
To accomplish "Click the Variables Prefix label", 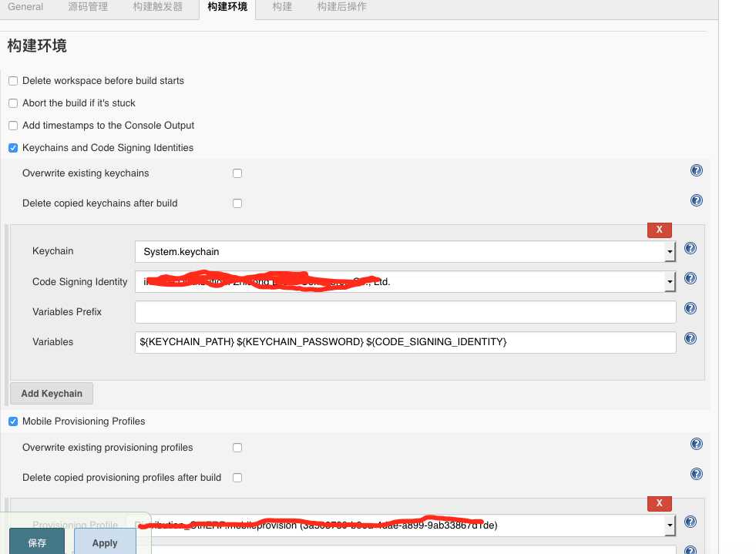I will (x=67, y=312).
